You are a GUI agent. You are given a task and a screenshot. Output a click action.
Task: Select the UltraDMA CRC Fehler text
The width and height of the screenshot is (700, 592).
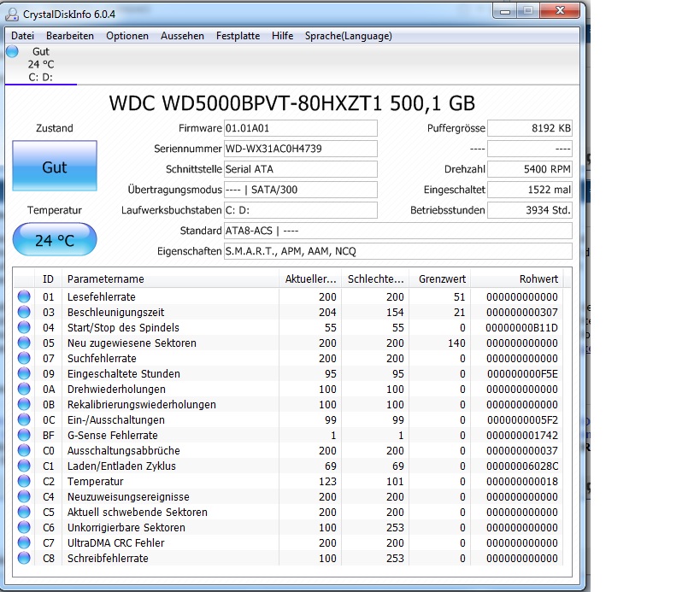point(115,543)
